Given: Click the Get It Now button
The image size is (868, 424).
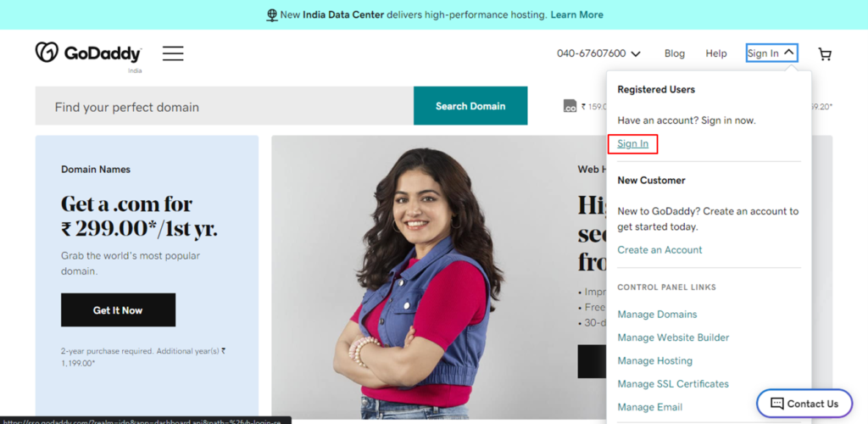Looking at the screenshot, I should coord(118,310).
